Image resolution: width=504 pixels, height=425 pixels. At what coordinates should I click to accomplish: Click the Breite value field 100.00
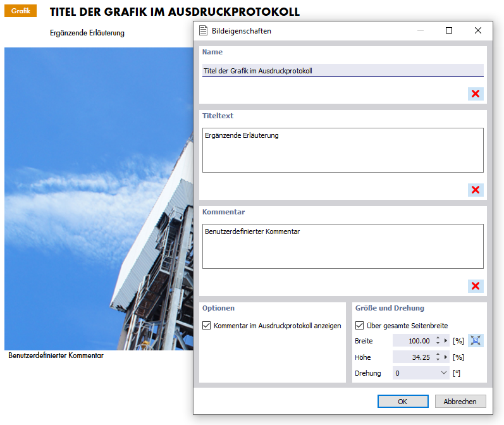(x=414, y=340)
